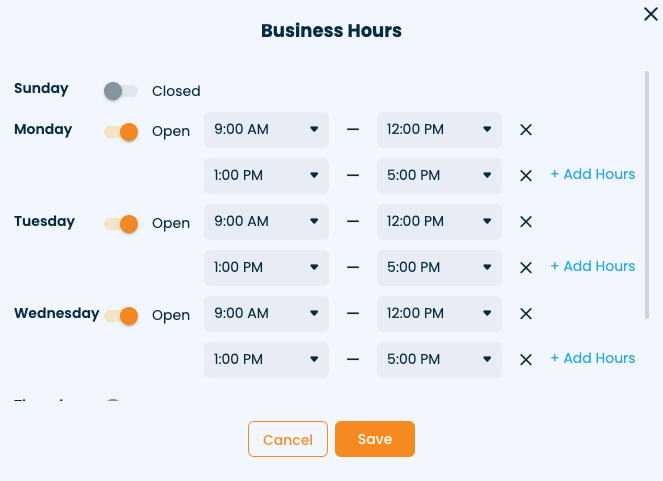The width and height of the screenshot is (663, 481).
Task: Cancel business hours changes
Action: point(288,440)
